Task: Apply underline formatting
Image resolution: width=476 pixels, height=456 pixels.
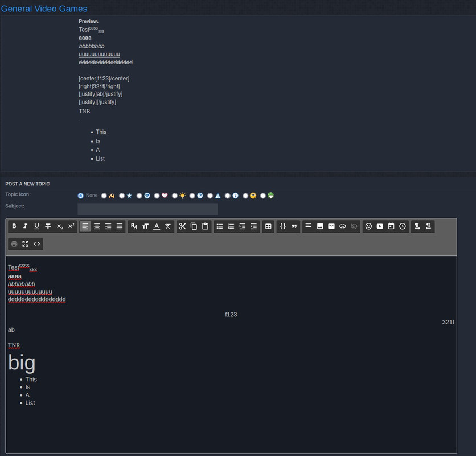Action: [37, 226]
